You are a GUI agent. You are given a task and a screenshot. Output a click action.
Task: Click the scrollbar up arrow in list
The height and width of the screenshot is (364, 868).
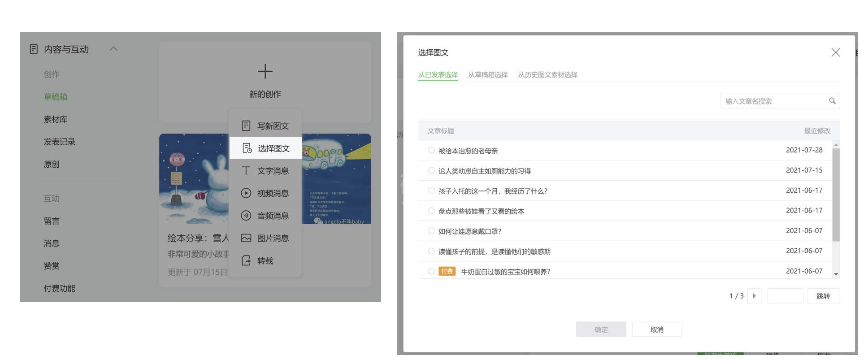coord(836,144)
